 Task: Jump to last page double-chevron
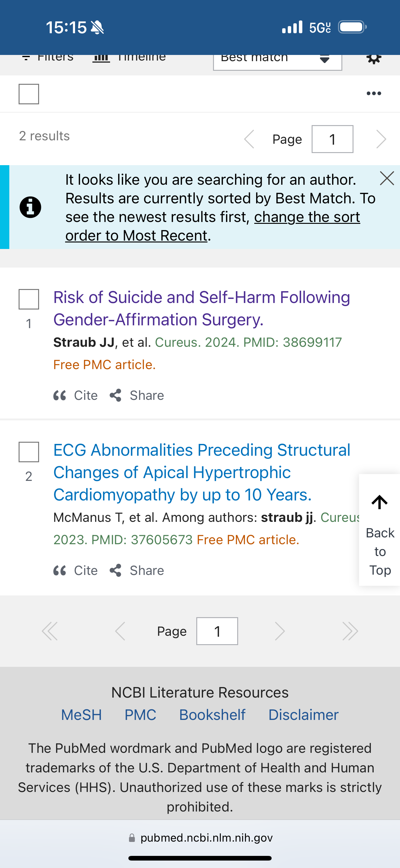[x=350, y=631]
